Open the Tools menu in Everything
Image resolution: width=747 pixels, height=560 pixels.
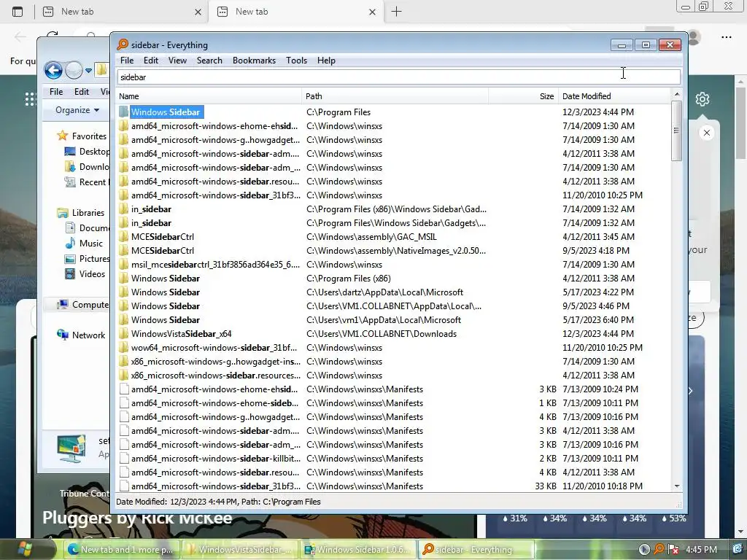tap(296, 61)
